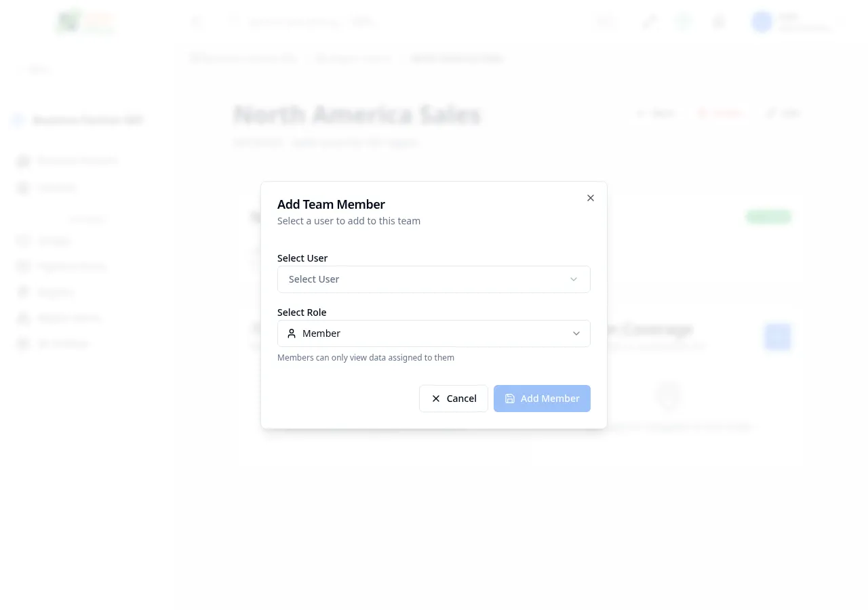Viewport: 868px width, 610px height.
Task: Click Cancel to dismiss the dialog
Action: [453, 399]
